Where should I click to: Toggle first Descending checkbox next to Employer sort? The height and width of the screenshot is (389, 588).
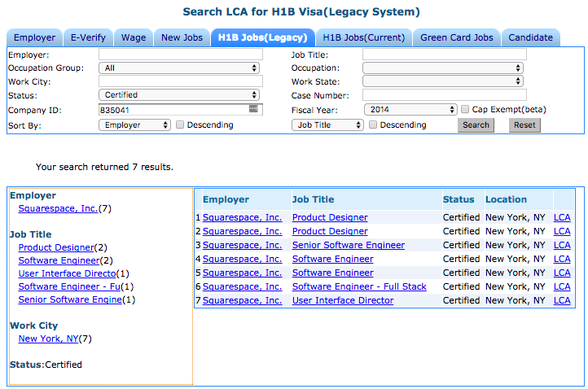(180, 125)
